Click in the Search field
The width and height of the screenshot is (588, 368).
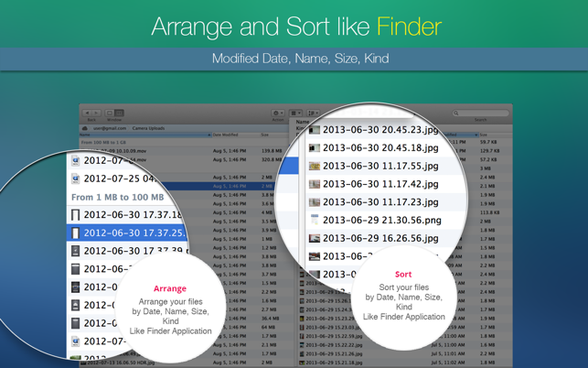pos(480,113)
